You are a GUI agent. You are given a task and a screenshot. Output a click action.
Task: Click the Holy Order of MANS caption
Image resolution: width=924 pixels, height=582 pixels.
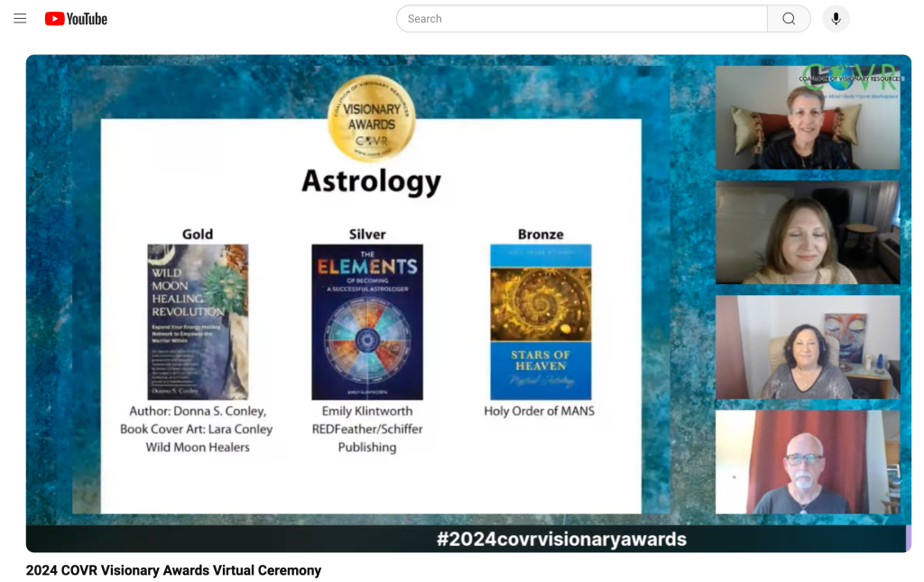(x=540, y=411)
